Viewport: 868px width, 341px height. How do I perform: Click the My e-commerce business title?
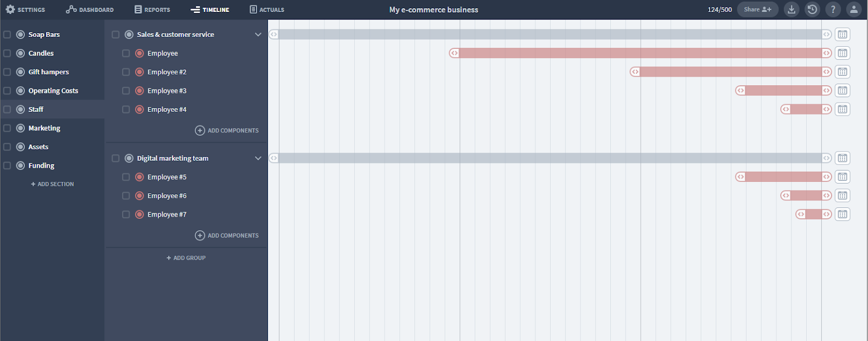click(x=433, y=9)
